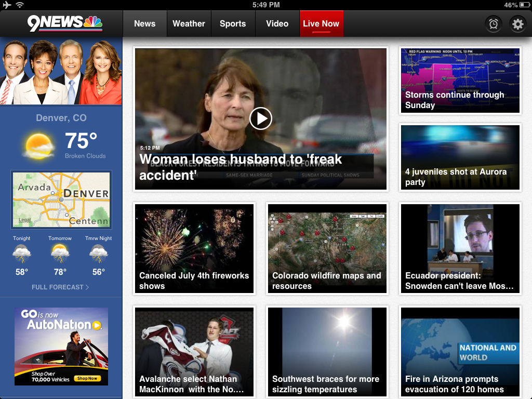Viewport: 532px width, 399px height.
Task: Tap the Denver, CO location label
Action: point(61,118)
